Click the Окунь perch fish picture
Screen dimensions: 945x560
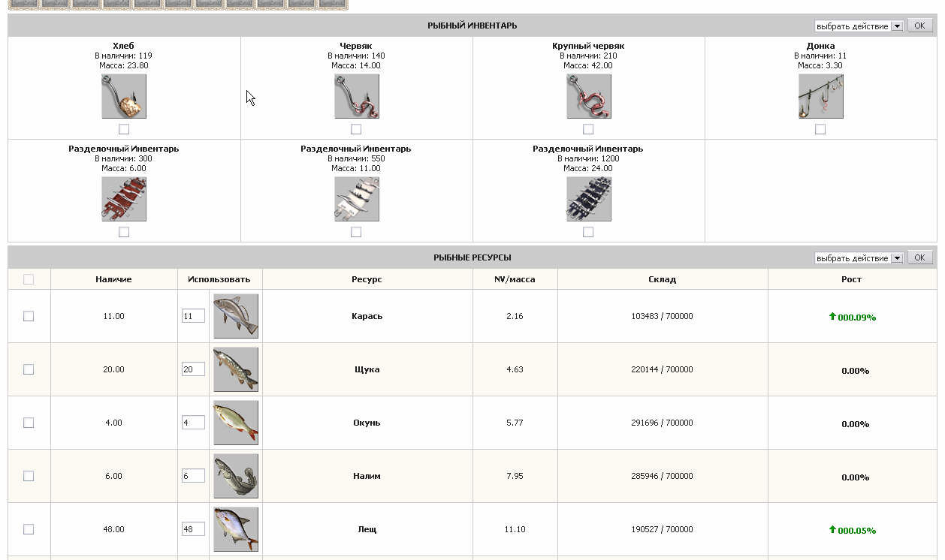tap(236, 423)
